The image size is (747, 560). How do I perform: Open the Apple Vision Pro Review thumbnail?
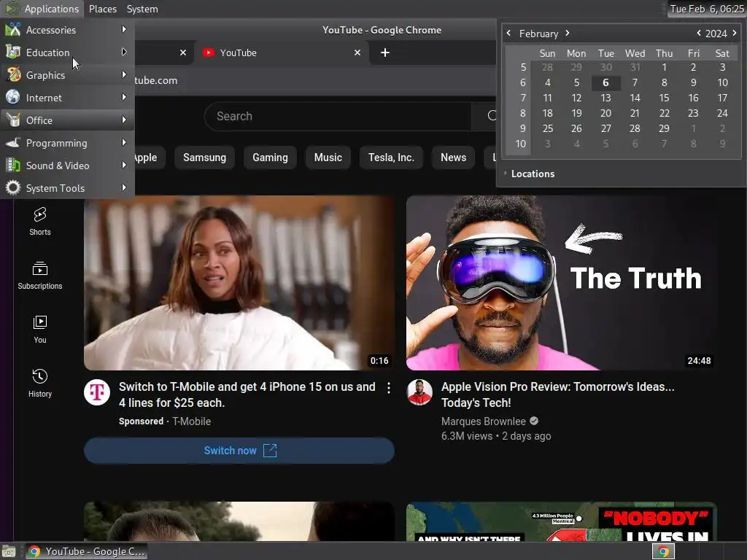click(x=561, y=283)
